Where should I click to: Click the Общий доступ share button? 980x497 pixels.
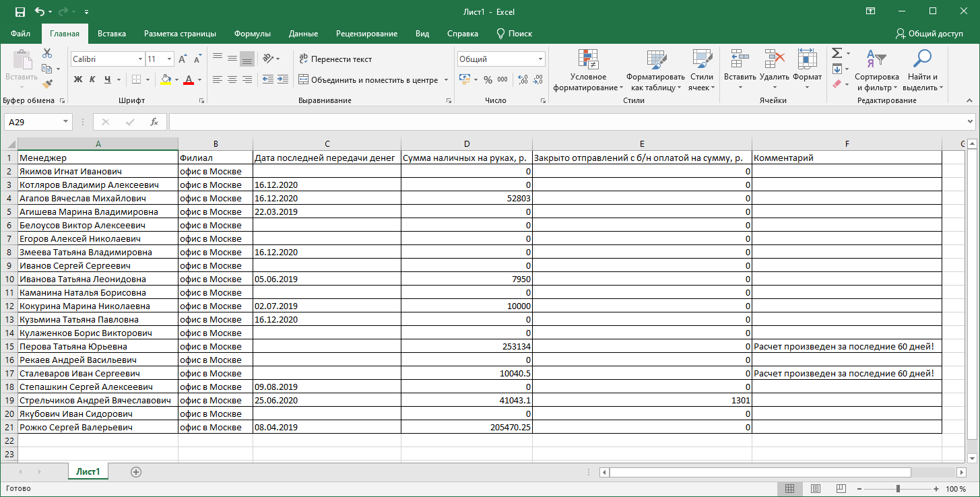click(x=929, y=34)
